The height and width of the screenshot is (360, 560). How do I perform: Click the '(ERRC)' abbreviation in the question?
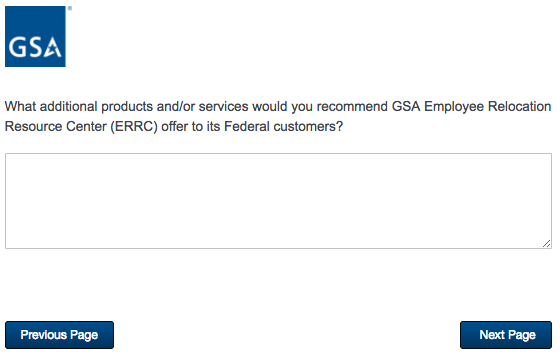point(134,126)
